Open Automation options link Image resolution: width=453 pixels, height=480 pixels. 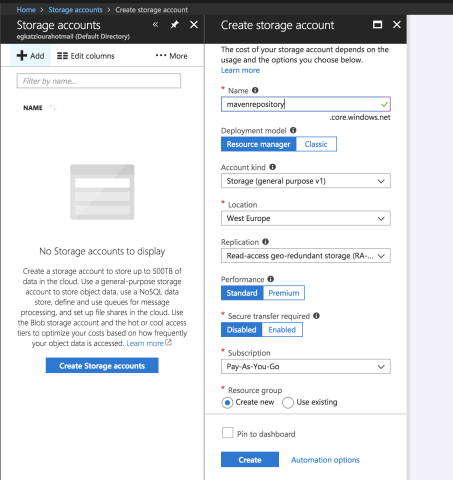325,460
